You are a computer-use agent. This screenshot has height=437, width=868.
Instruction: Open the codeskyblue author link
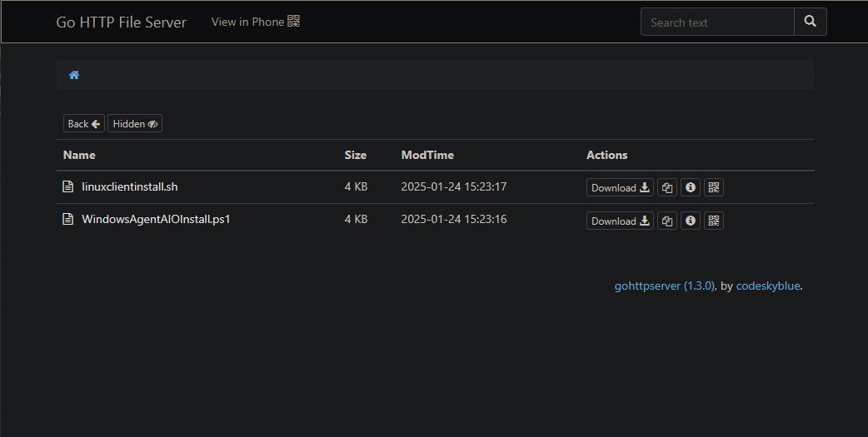[x=768, y=286]
